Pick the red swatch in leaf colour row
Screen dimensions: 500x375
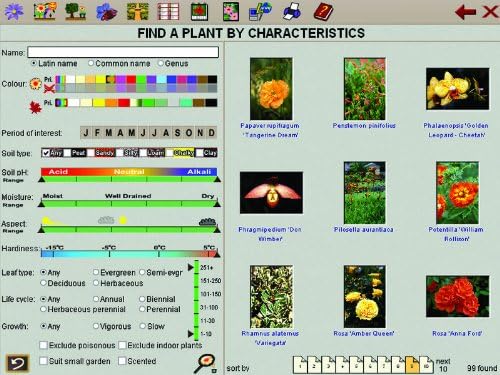point(124,103)
